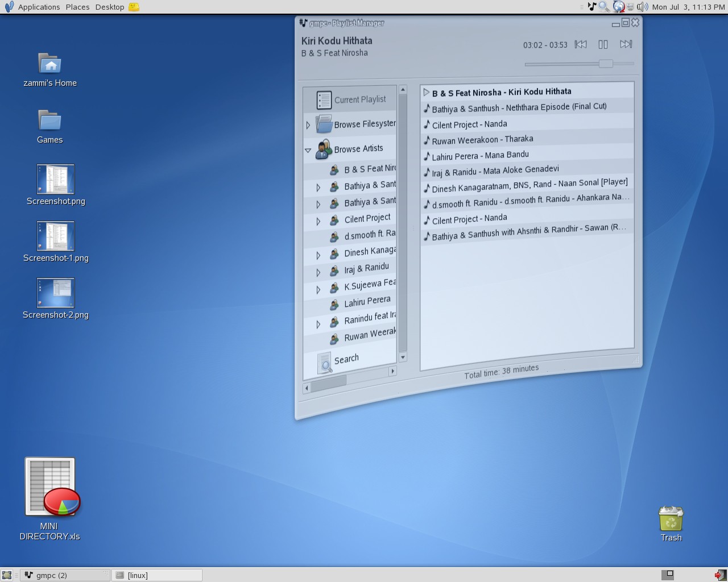The image size is (728, 582).
Task: Skip to the next track in gmpc
Action: (626, 44)
